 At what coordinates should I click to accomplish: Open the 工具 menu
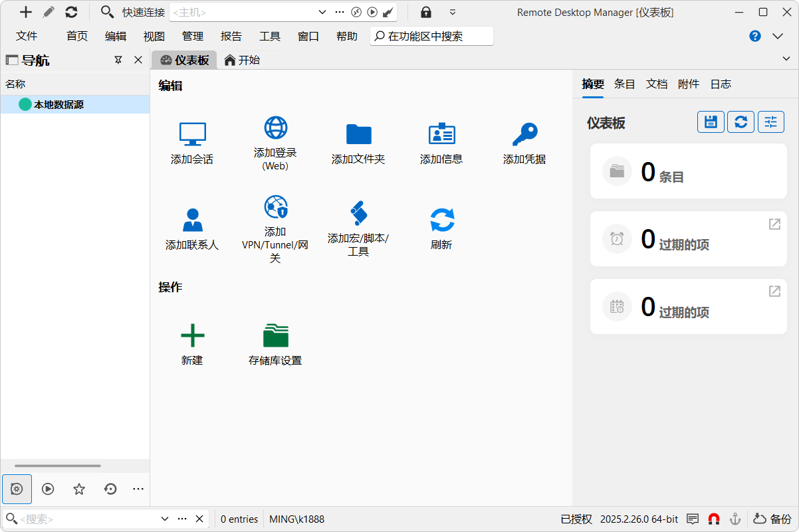pos(270,37)
